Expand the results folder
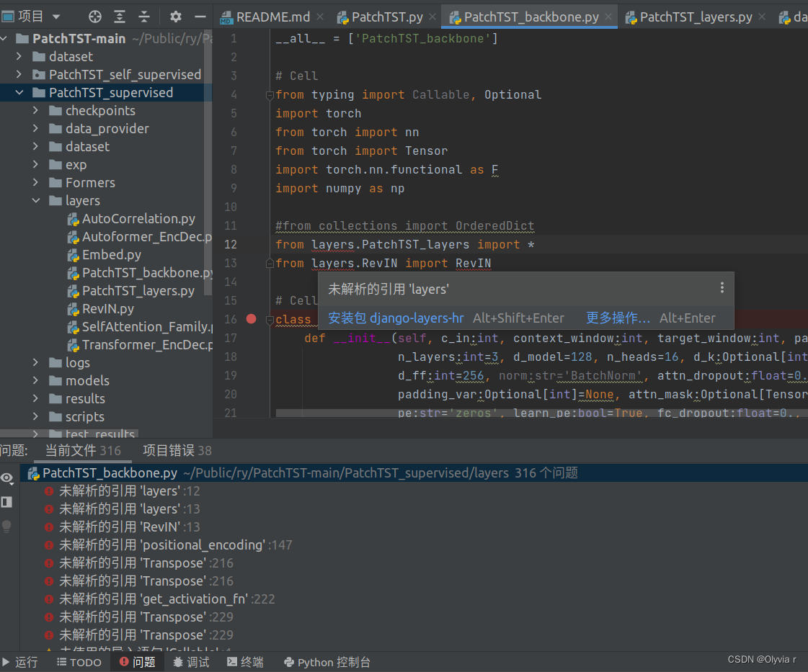This screenshot has width=808, height=672. 35,399
